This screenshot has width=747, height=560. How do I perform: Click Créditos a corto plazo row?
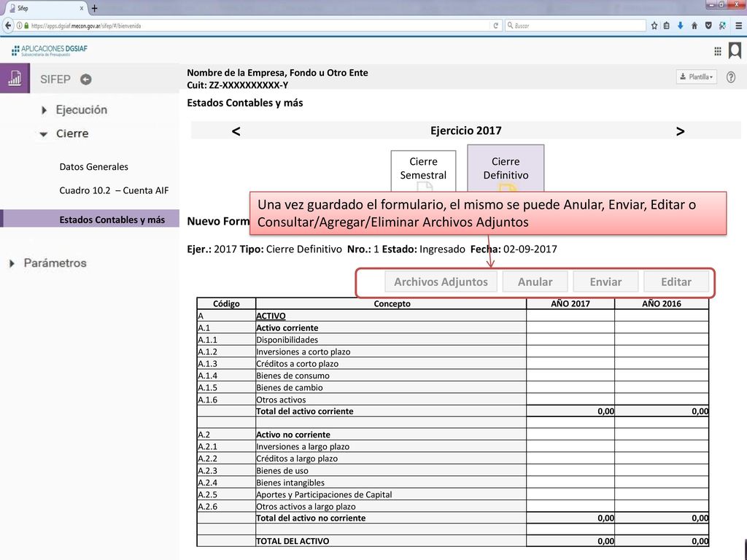[x=452, y=363]
